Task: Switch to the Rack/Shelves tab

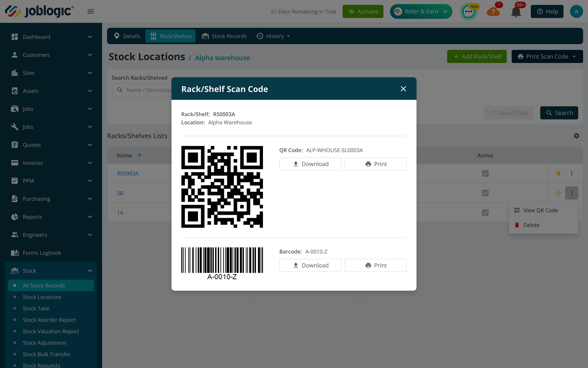Action: click(170, 36)
